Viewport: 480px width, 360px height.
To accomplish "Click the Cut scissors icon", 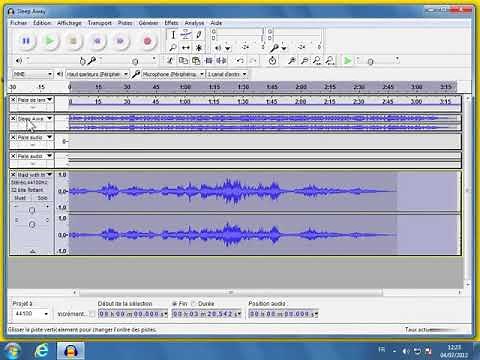I will coord(170,61).
